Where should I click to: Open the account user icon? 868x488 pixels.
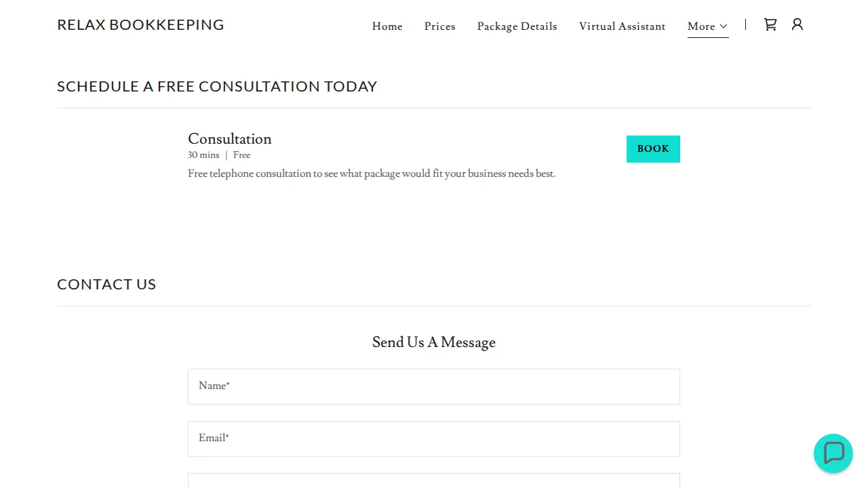pos(797,24)
